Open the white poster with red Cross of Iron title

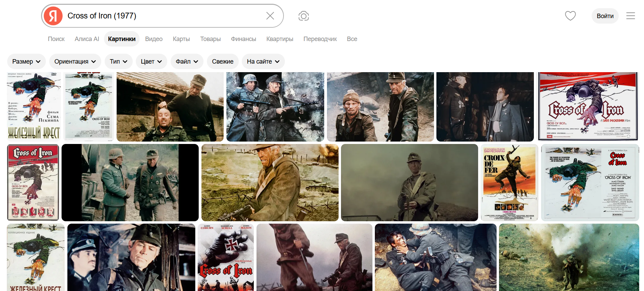[590, 183]
